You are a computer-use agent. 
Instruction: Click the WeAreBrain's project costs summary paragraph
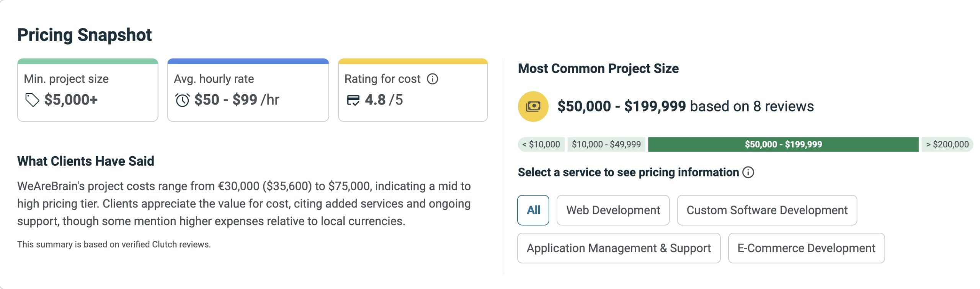click(x=244, y=204)
